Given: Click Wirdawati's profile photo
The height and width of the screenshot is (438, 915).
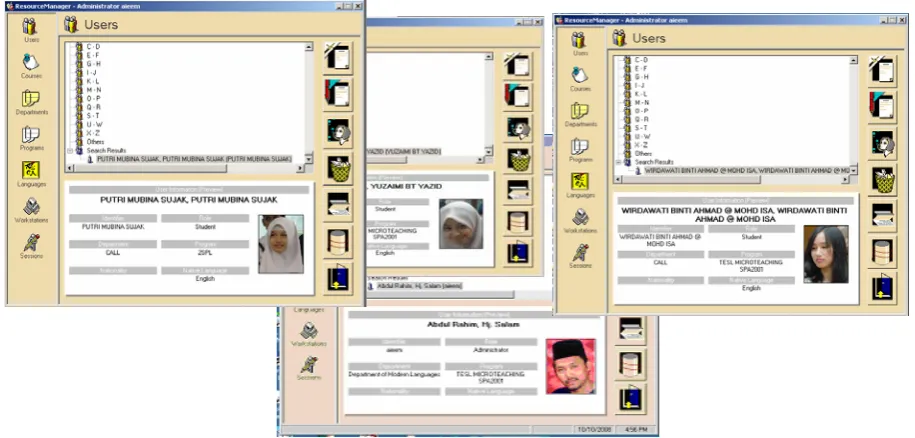Looking at the screenshot, I should pos(826,254).
